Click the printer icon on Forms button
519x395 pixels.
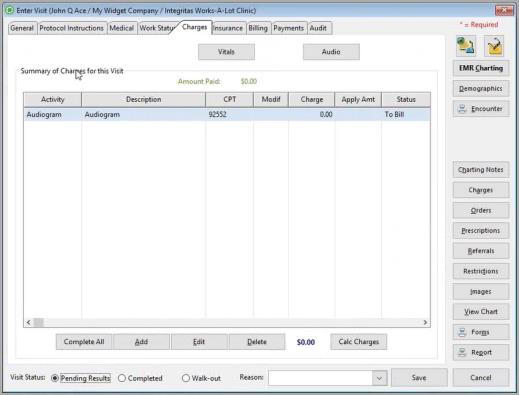pos(462,332)
